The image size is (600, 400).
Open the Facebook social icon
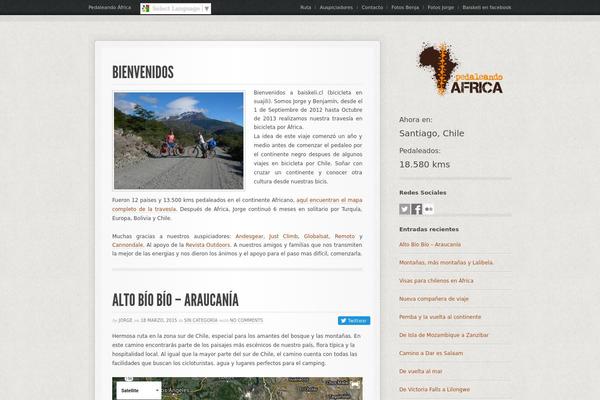click(x=417, y=209)
